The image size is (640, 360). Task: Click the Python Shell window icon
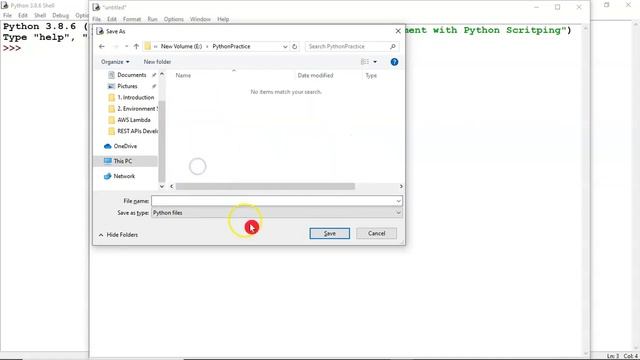tap(5, 5)
